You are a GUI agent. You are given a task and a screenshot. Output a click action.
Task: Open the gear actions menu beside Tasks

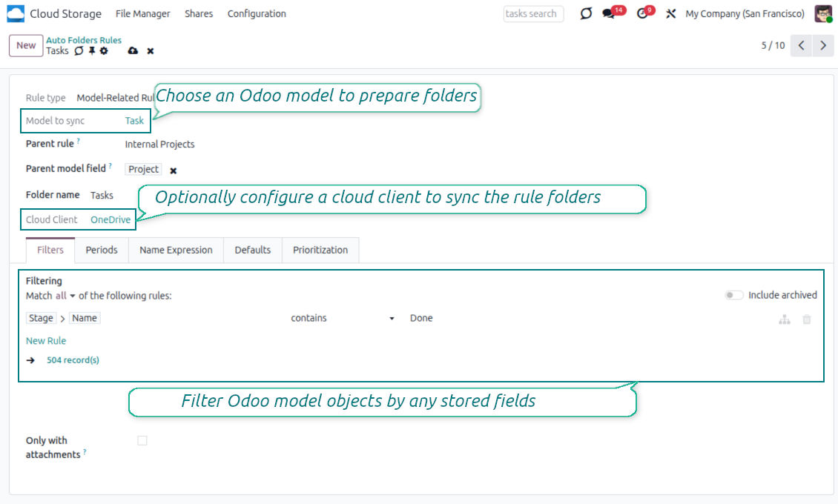[104, 51]
